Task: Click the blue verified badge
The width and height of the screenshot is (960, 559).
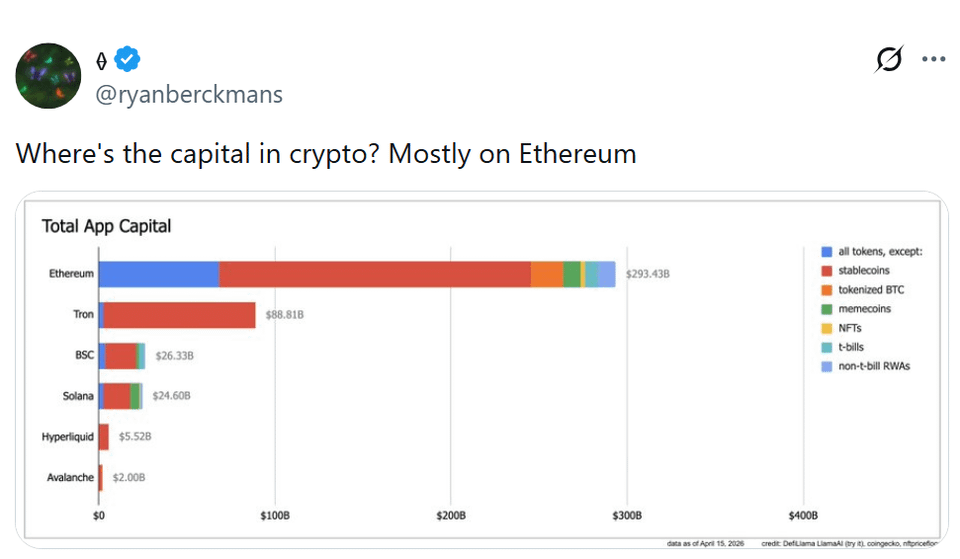Action: pyautogui.click(x=127, y=60)
